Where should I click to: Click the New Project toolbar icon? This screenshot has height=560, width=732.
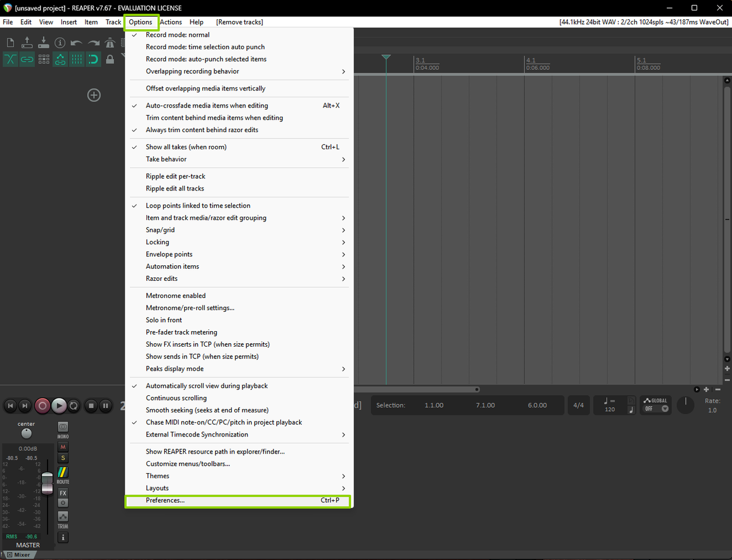[10, 43]
